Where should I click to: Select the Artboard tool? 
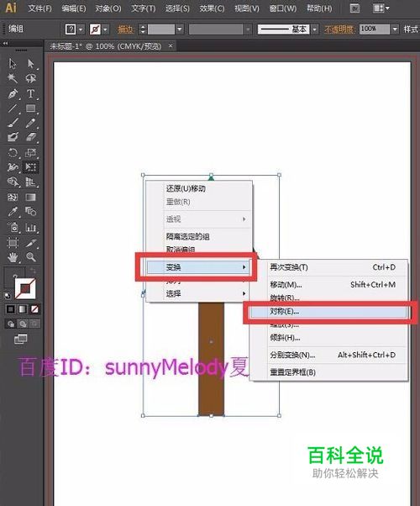coord(13,242)
